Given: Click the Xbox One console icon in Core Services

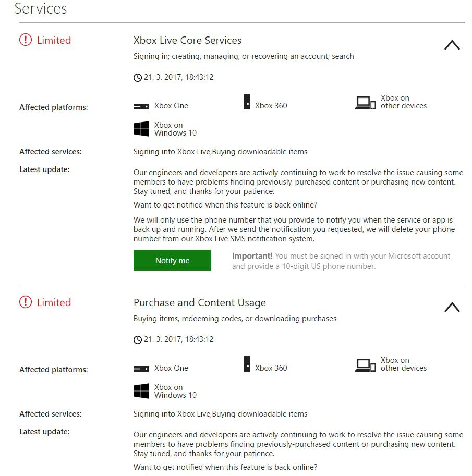Looking at the screenshot, I should (x=141, y=106).
